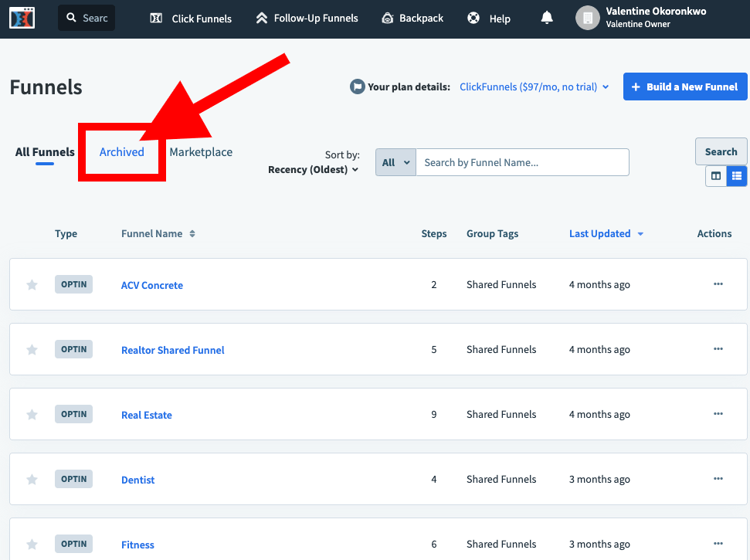The image size is (750, 560).
Task: Switch to the All Funnels tab
Action: point(45,152)
